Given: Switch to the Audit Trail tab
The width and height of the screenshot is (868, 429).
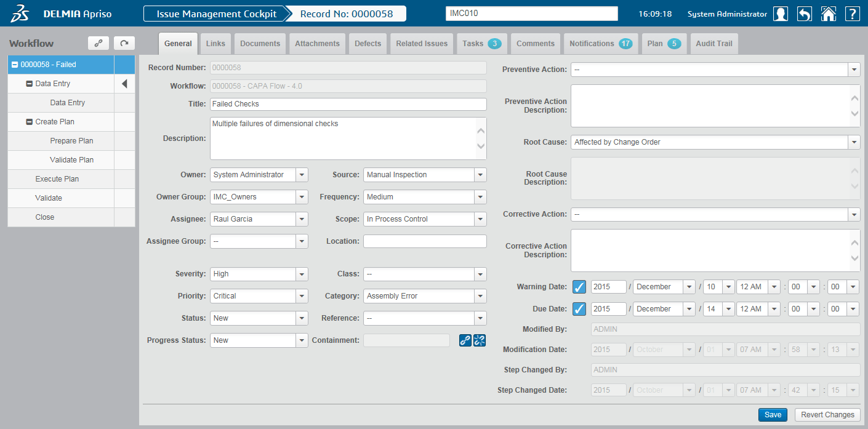Looking at the screenshot, I should tap(714, 44).
